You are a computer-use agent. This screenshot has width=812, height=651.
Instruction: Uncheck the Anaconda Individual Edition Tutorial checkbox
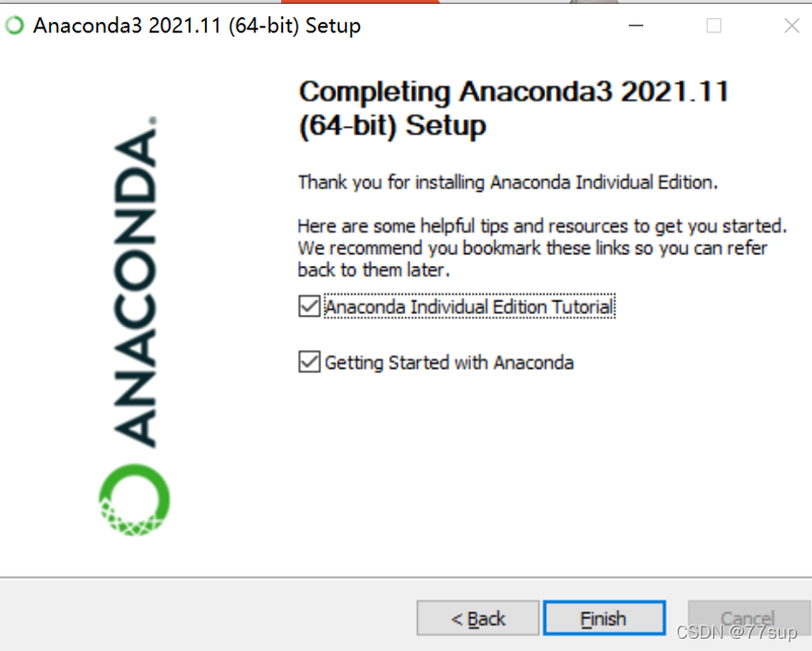310,306
